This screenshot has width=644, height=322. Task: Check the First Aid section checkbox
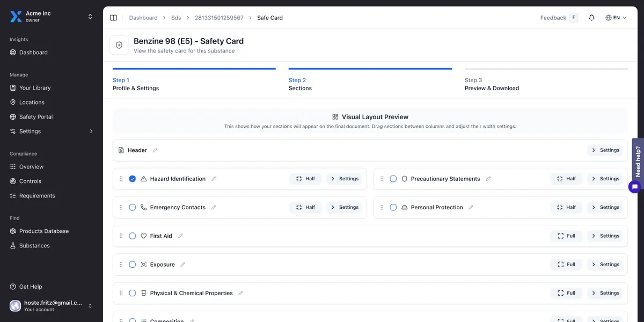tap(132, 236)
